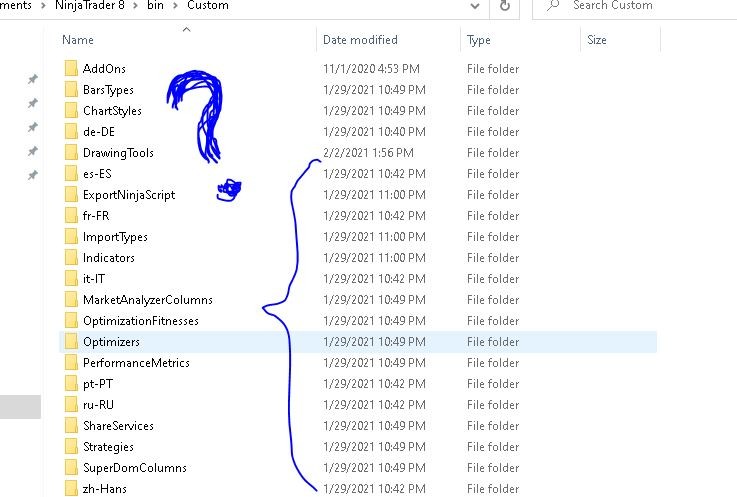
Task: Click the refresh button in address bar
Action: 505,6
